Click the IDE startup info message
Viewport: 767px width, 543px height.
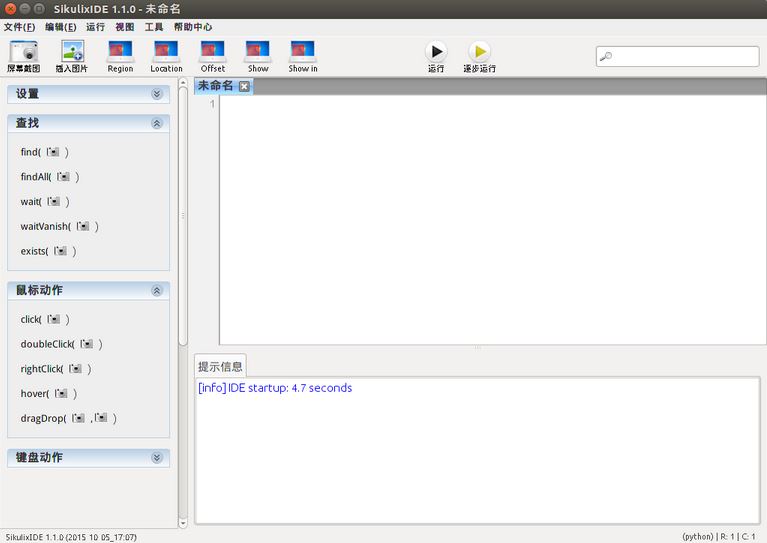click(x=275, y=388)
